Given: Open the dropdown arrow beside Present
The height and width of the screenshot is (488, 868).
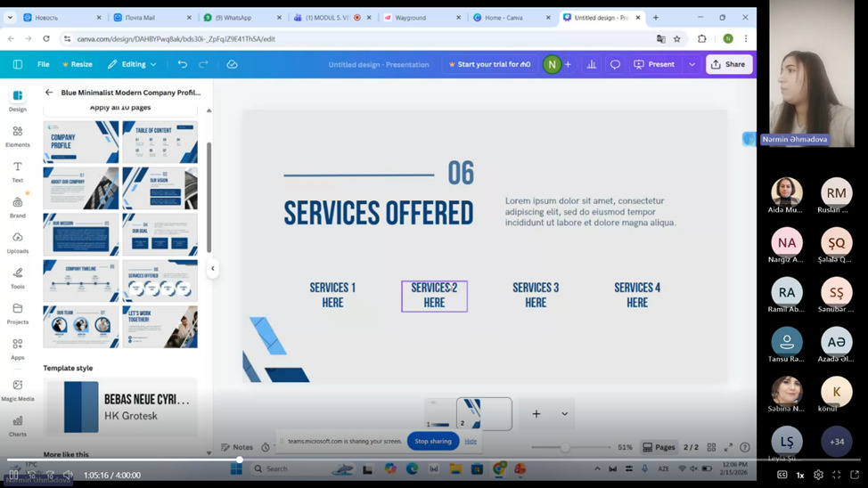Looking at the screenshot, I should click(x=692, y=64).
